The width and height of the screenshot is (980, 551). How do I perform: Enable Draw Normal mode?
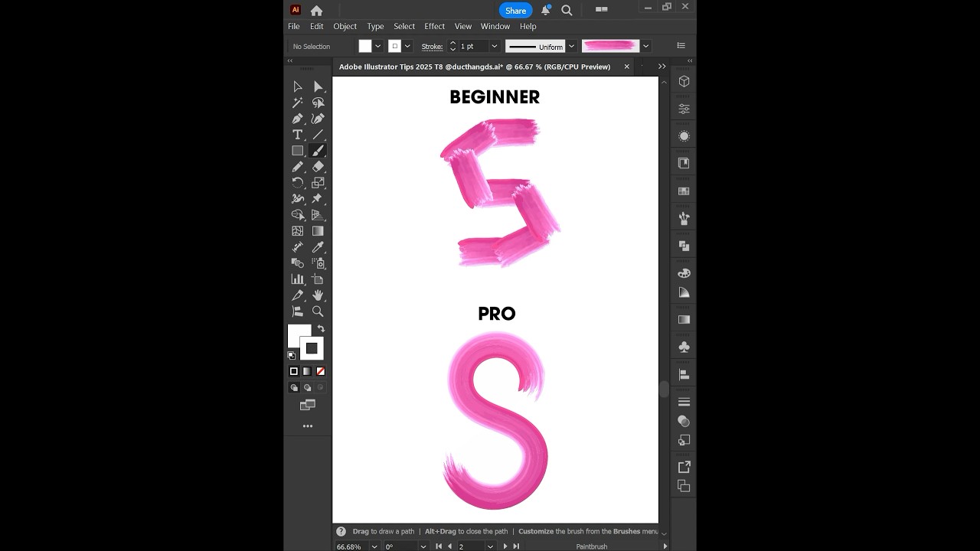click(294, 388)
